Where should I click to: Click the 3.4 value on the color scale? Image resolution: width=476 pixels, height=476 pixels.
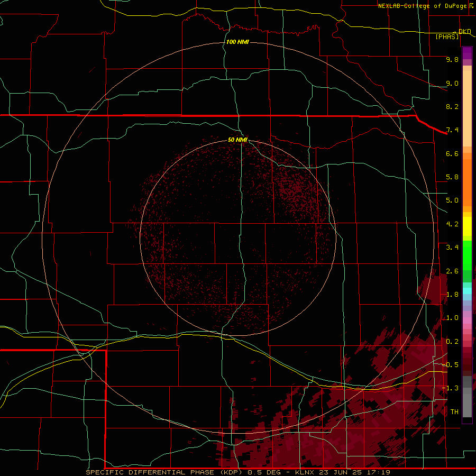coord(452,248)
